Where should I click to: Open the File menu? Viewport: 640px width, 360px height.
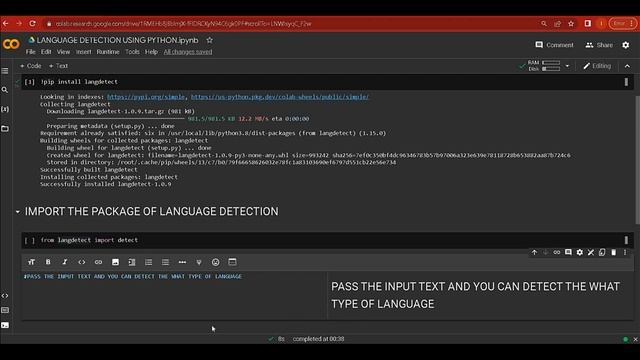(31, 52)
